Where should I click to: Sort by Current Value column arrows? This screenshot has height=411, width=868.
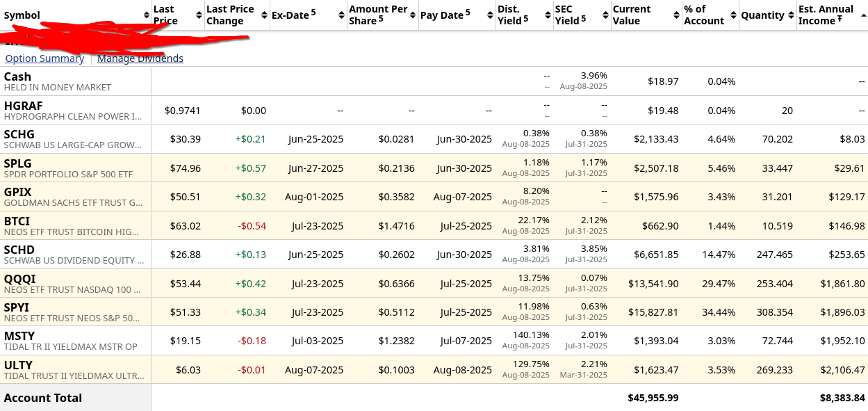pyautogui.click(x=676, y=15)
